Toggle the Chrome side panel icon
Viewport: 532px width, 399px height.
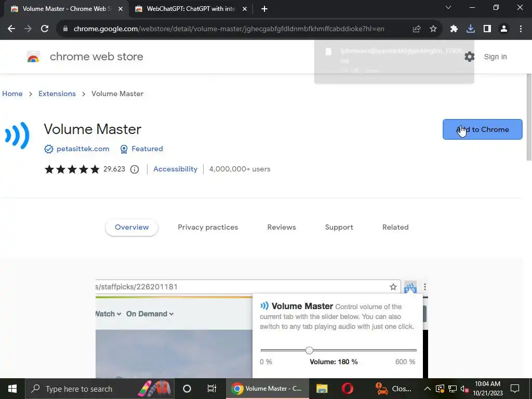(x=487, y=29)
